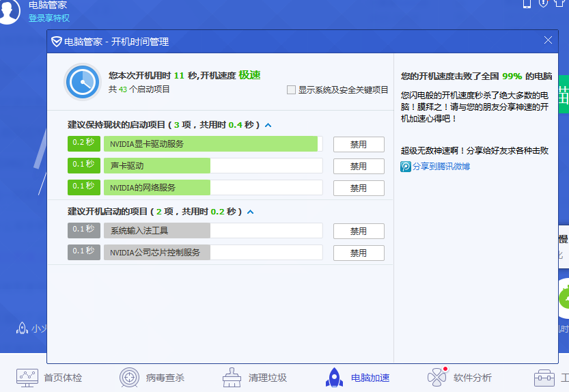Click the 99% boot ranking text

pyautogui.click(x=512, y=76)
